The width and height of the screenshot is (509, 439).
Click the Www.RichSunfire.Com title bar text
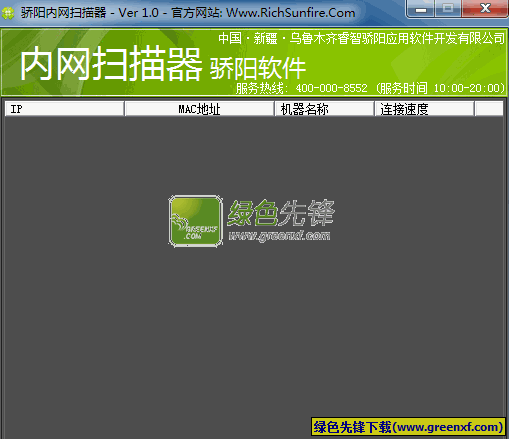291,13
